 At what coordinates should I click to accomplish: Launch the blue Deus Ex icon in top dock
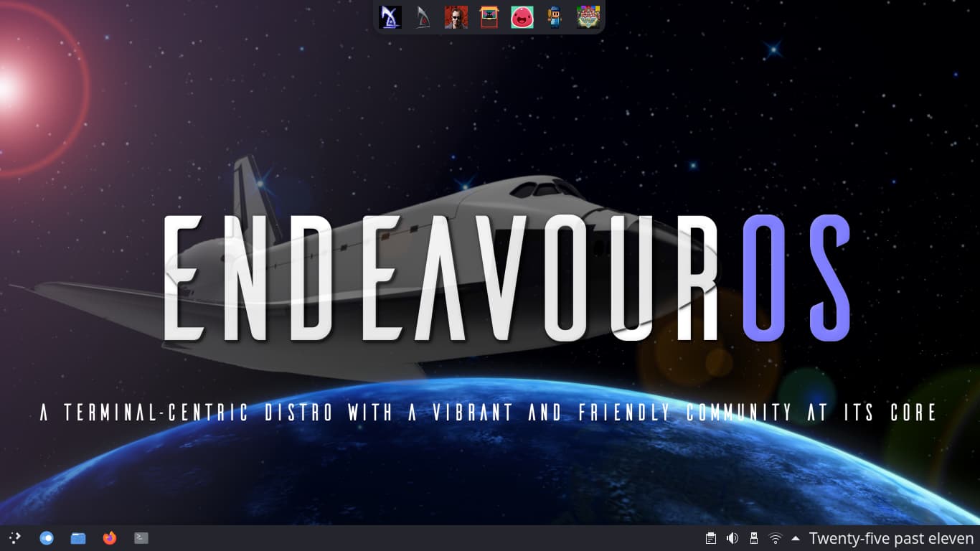(390, 17)
